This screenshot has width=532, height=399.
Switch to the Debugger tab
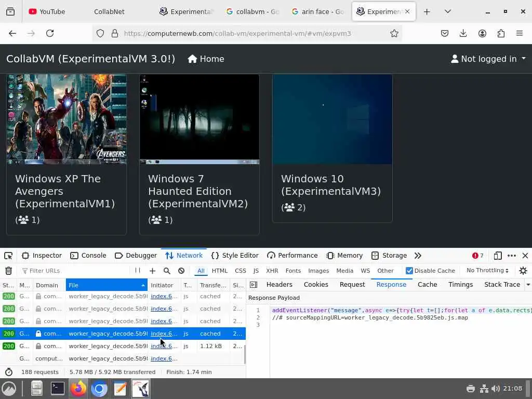pyautogui.click(x=136, y=256)
